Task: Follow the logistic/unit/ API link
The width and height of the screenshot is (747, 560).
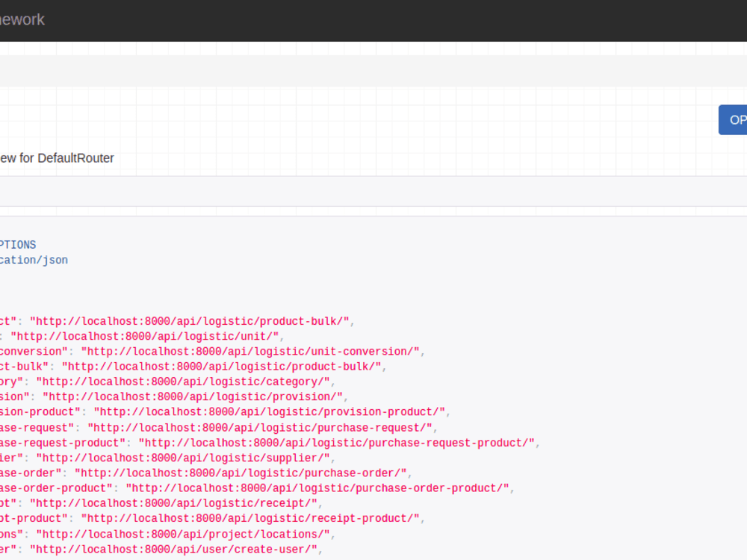Action: (144, 337)
